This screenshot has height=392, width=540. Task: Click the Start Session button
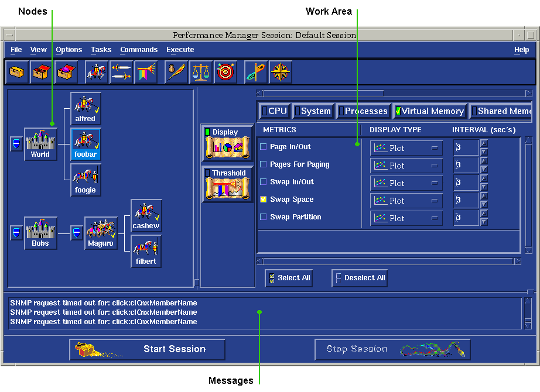tap(147, 349)
